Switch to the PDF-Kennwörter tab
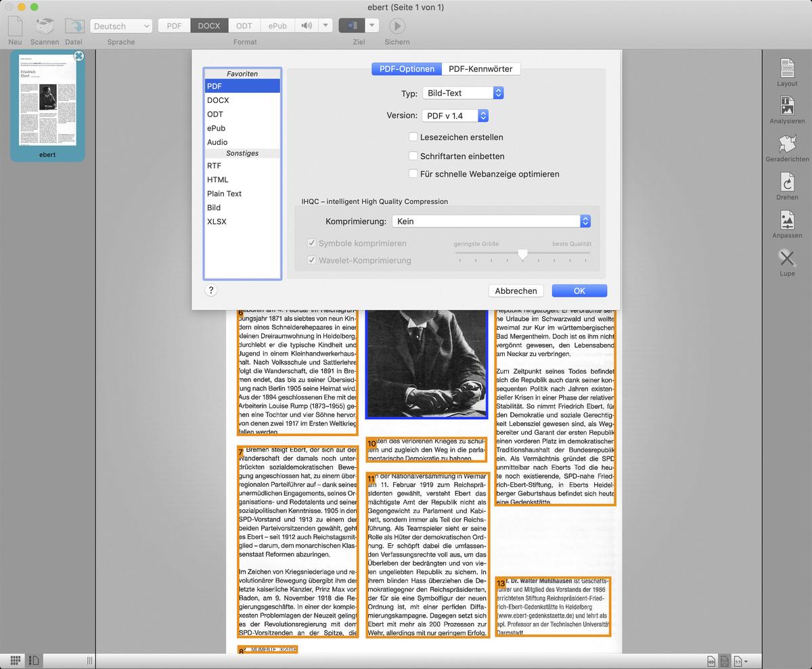Screen dimensions: 812x669 [481, 68]
